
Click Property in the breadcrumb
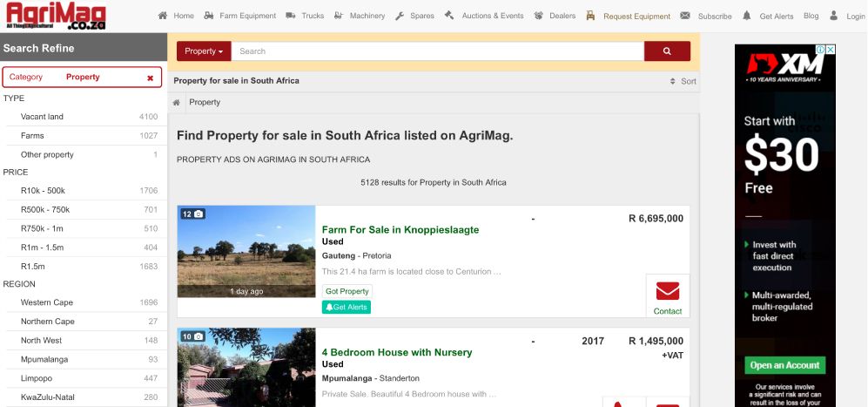pyautogui.click(x=205, y=103)
